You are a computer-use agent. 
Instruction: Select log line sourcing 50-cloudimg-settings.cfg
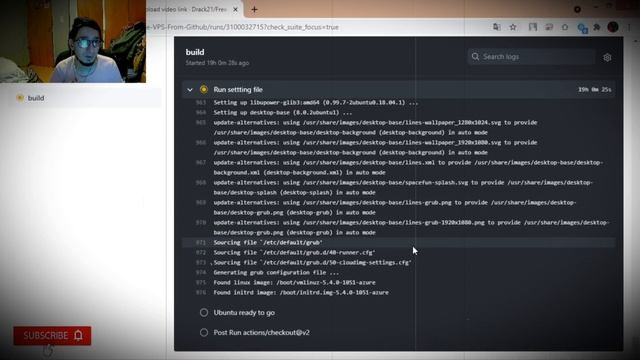point(312,262)
